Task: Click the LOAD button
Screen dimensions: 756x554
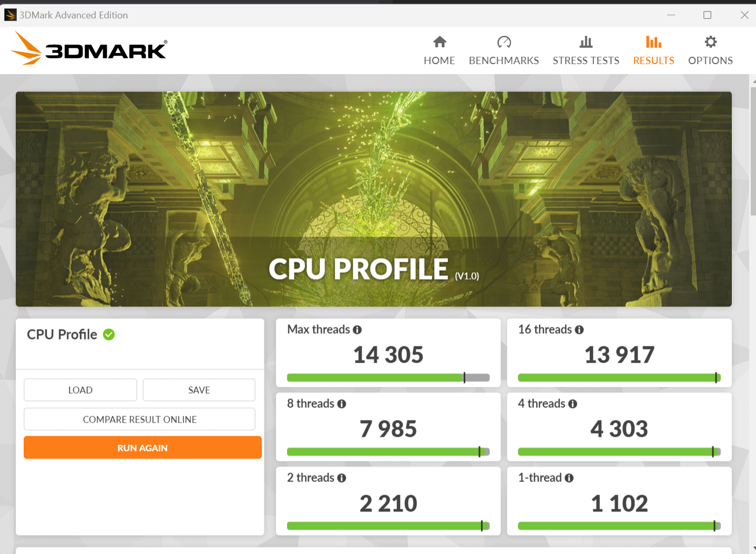Action: (x=80, y=390)
